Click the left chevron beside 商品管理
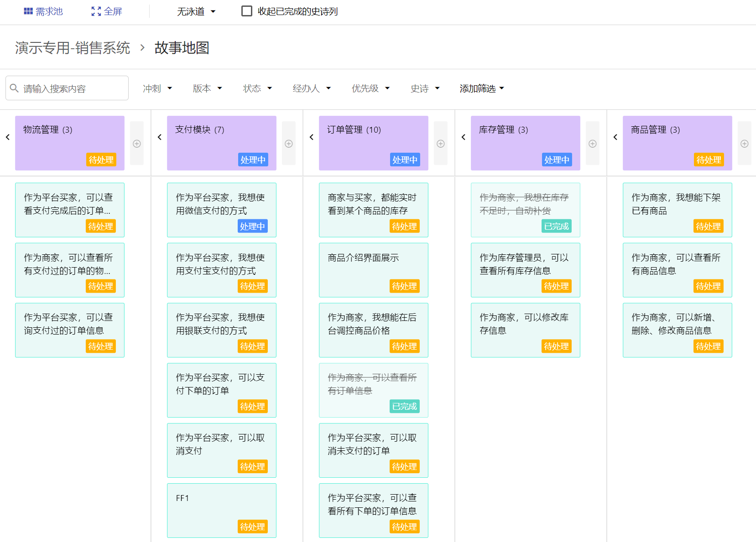The image size is (756, 542). click(615, 137)
